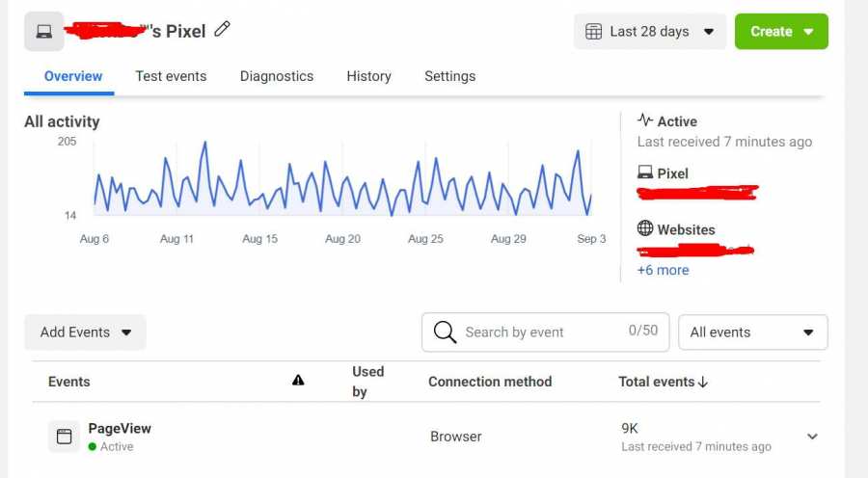
Task: Switch to the Diagnostics tab
Action: coord(277,76)
